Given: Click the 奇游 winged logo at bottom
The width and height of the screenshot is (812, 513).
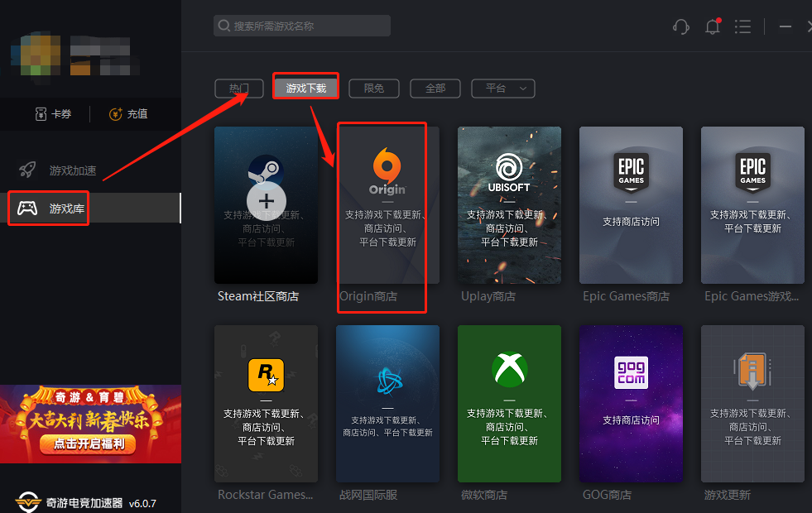Looking at the screenshot, I should (28, 502).
